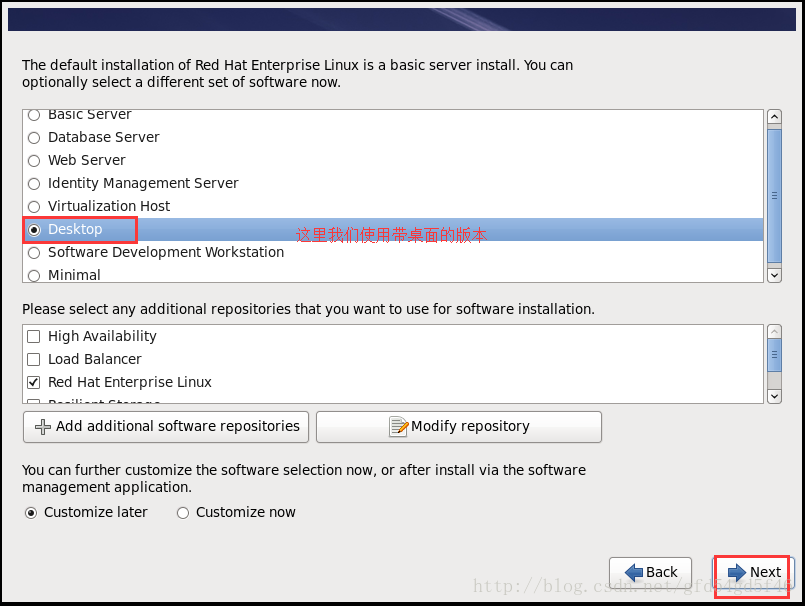This screenshot has width=805, height=606.
Task: Select Software Development Workstation option
Action: pyautogui.click(x=34, y=253)
